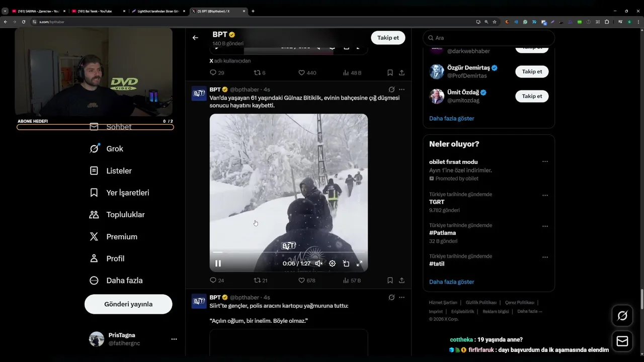Open Grok explain icon on Siirt post
Viewport: 644px width, 362px height.
[x=391, y=298]
